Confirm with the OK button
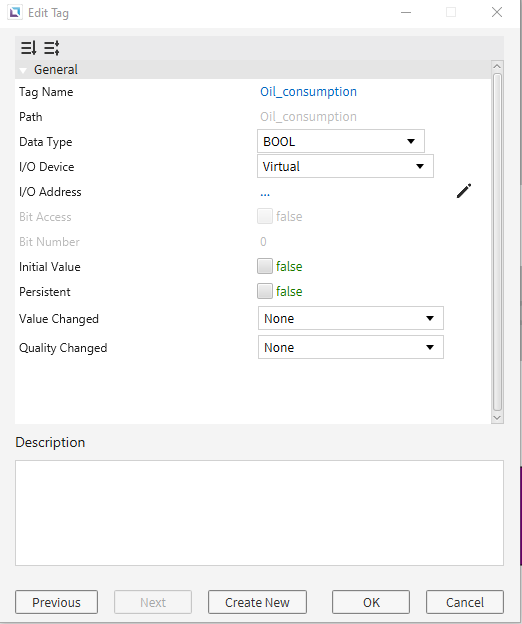Screen dimensions: 522x624 [x=371, y=602]
